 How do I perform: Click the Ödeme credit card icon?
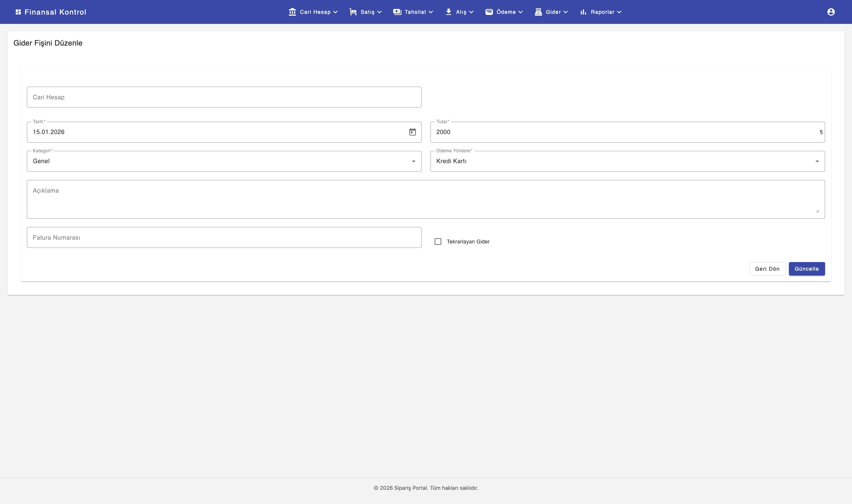click(489, 12)
